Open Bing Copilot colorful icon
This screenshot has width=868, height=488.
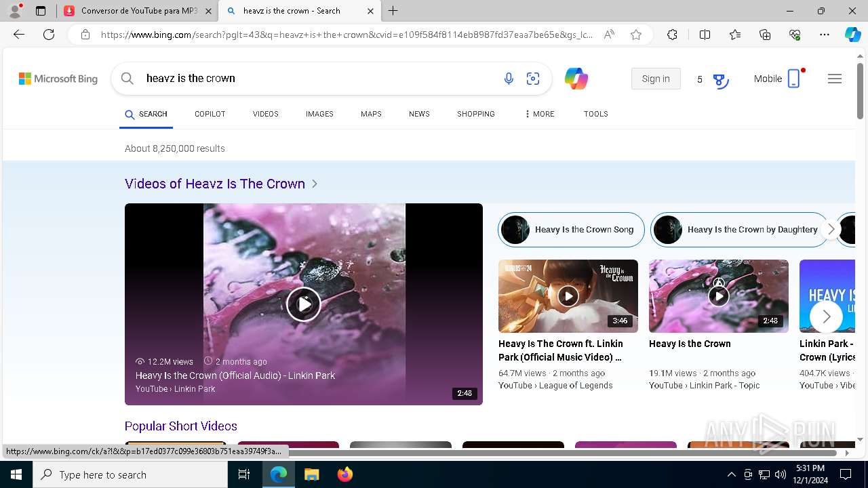[576, 79]
